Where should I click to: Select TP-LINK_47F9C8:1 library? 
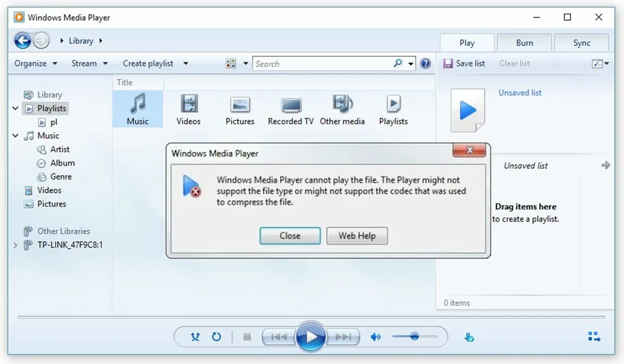tap(63, 245)
